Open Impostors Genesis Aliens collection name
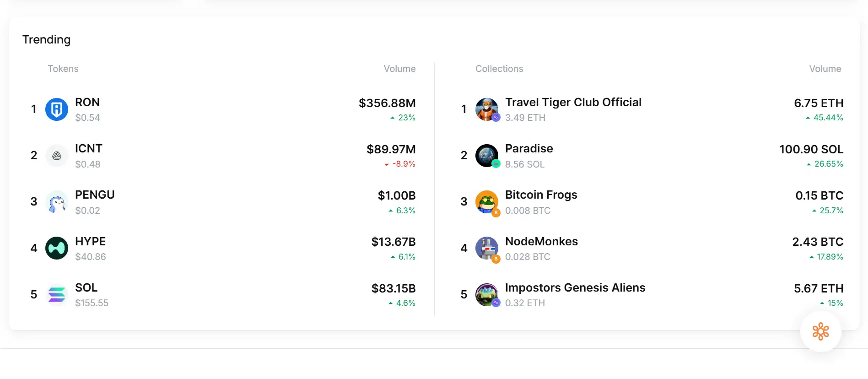The height and width of the screenshot is (379, 868). coord(575,287)
